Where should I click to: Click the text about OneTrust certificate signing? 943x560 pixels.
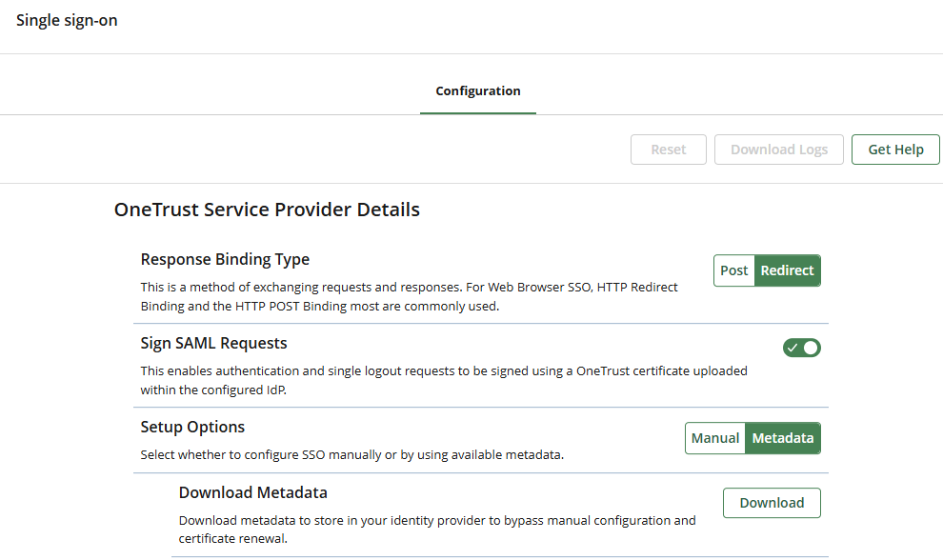click(x=444, y=380)
